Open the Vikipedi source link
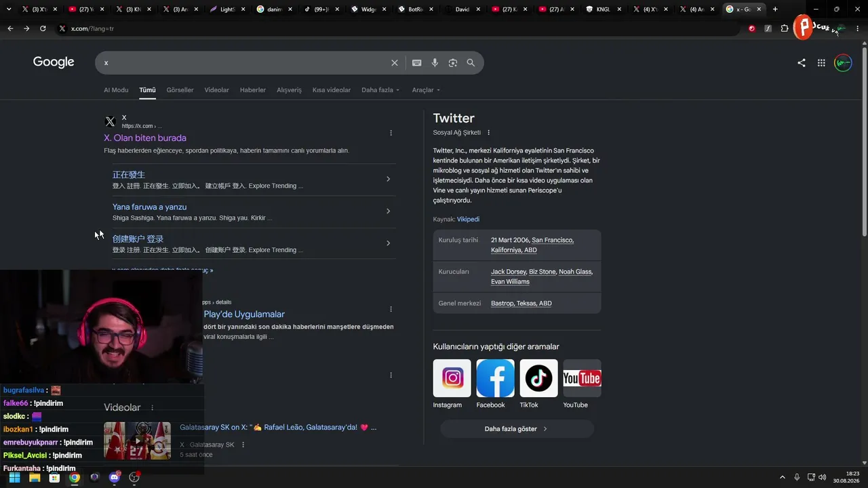The height and width of the screenshot is (488, 868). [x=468, y=220]
